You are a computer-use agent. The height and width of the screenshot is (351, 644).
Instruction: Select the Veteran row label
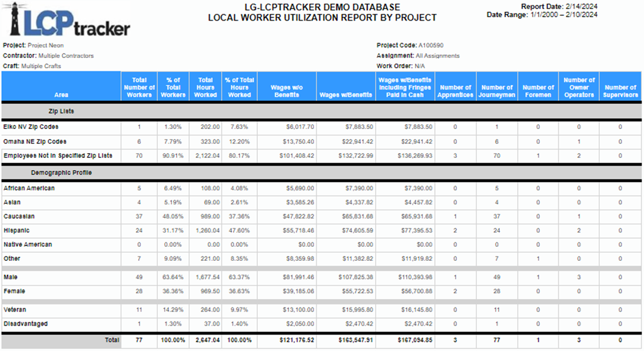[15, 310]
